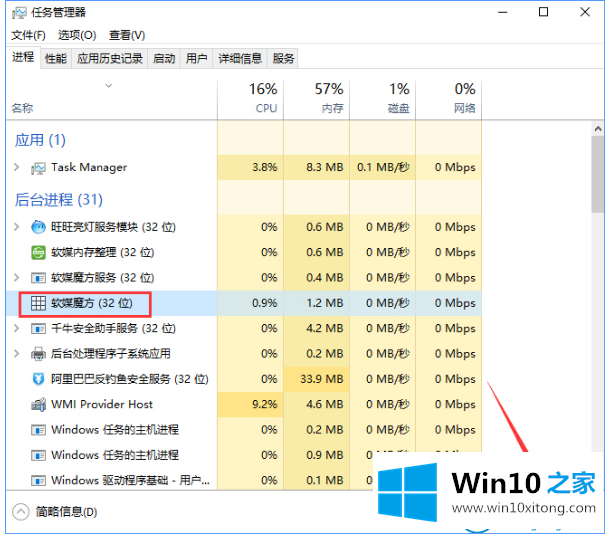This screenshot has width=608, height=534.
Task: Click the 8.3 MB memory cell
Action: coord(316,168)
